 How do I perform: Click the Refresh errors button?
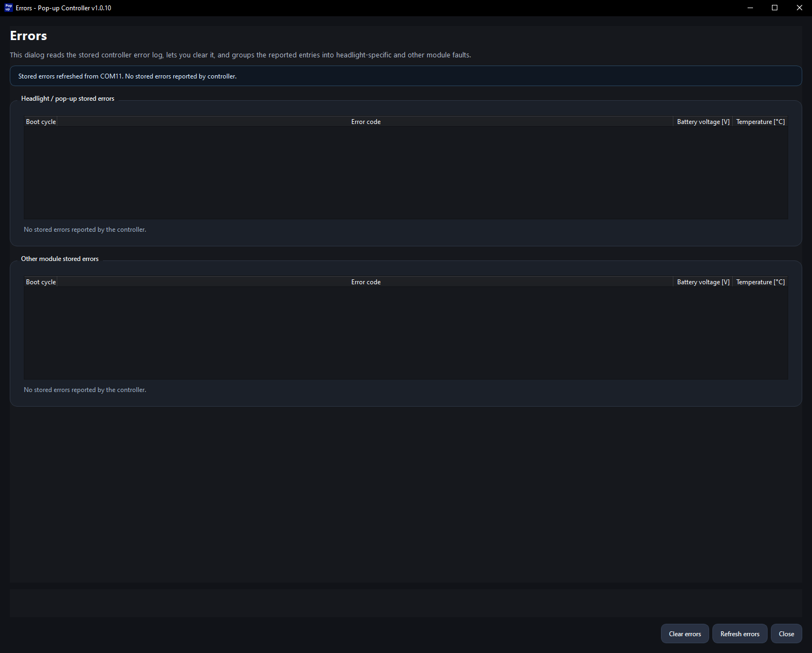coord(739,634)
